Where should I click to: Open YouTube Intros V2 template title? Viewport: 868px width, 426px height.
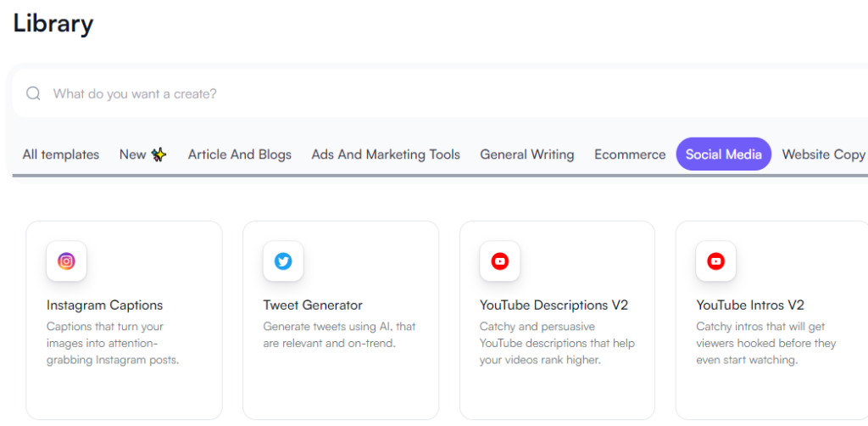pos(750,305)
